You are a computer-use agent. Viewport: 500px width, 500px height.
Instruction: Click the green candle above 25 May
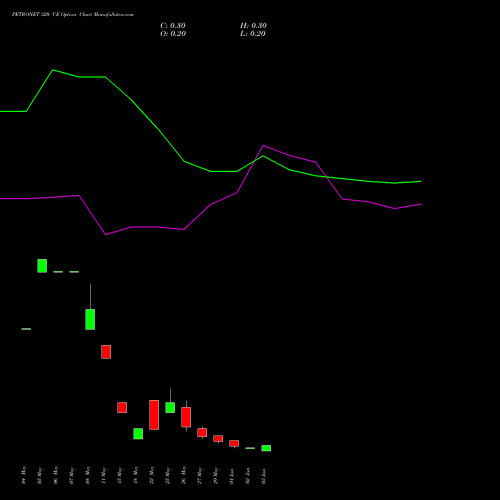[170, 407]
